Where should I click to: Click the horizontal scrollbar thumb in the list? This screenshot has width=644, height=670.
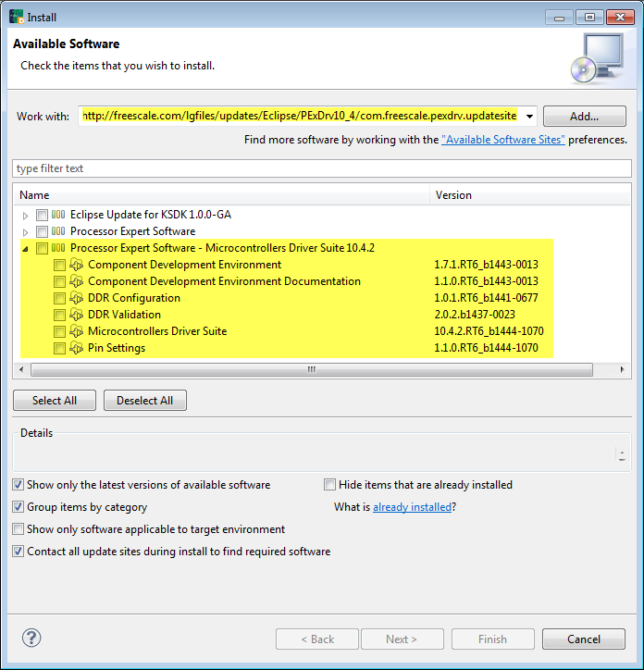point(312,369)
